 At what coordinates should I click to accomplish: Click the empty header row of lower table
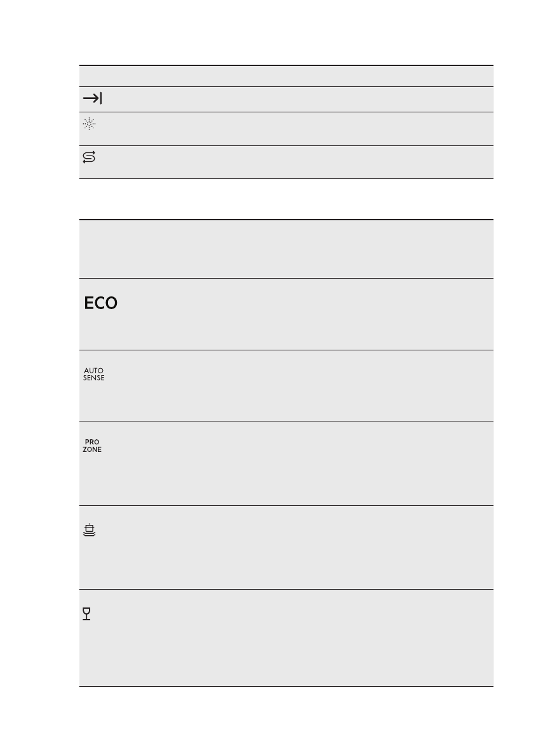click(x=286, y=249)
